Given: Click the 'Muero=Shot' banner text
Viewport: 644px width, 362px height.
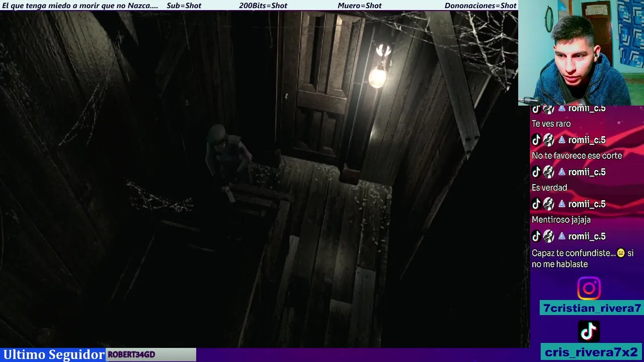Looking at the screenshot, I should pyautogui.click(x=360, y=6).
